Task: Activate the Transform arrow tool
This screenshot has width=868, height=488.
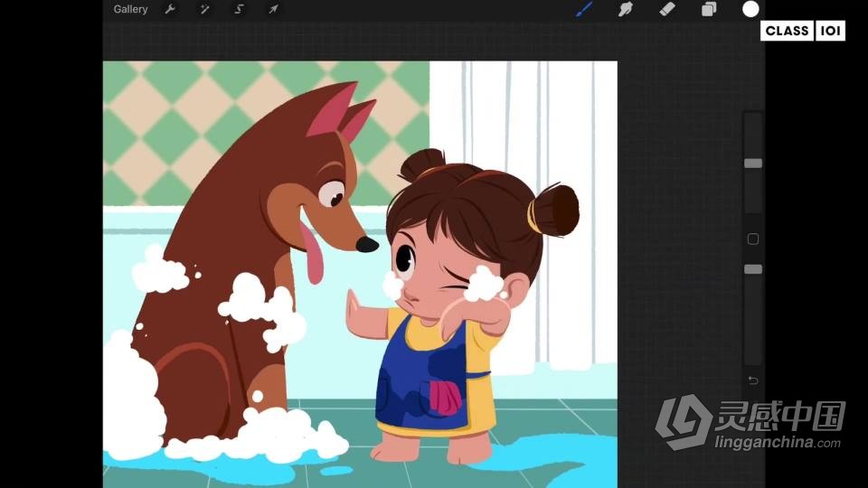Action: [x=273, y=9]
